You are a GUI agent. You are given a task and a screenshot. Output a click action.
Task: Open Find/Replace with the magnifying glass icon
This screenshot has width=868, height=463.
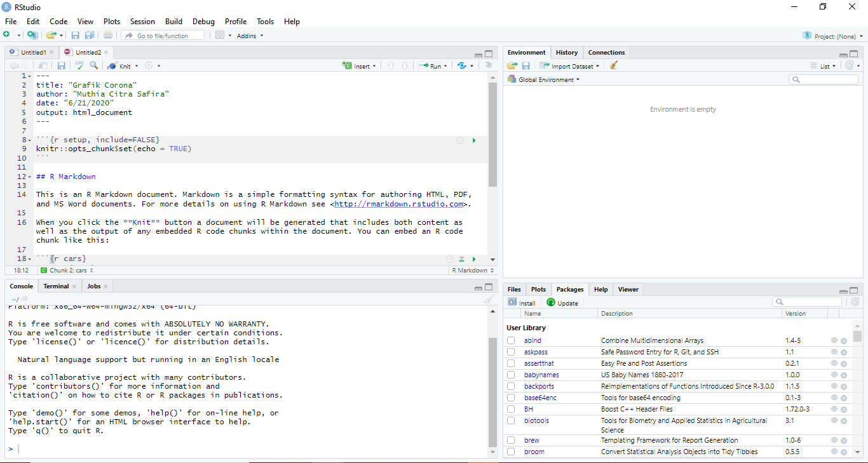point(93,65)
